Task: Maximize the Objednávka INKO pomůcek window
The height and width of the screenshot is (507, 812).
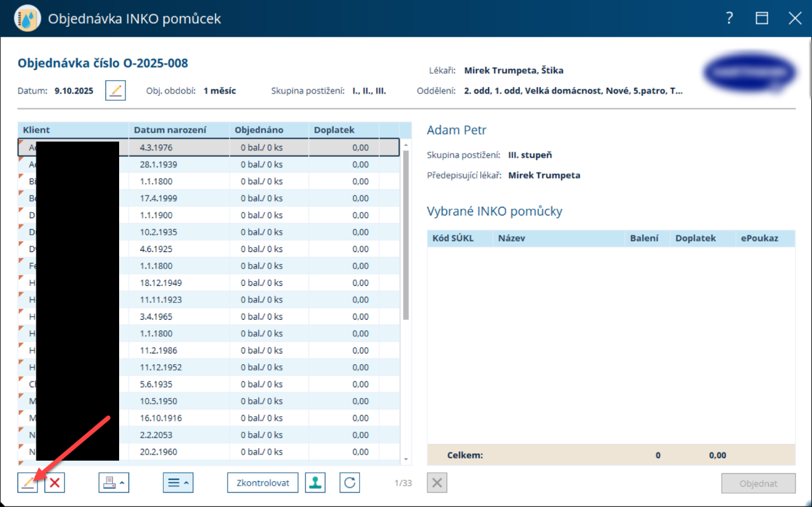Action: tap(762, 18)
